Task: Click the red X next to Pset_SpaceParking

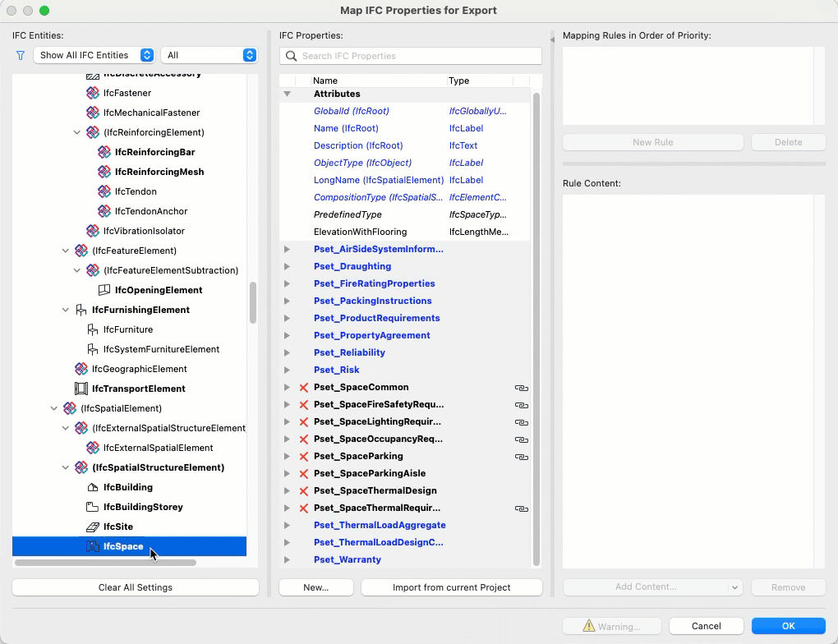Action: [304, 456]
